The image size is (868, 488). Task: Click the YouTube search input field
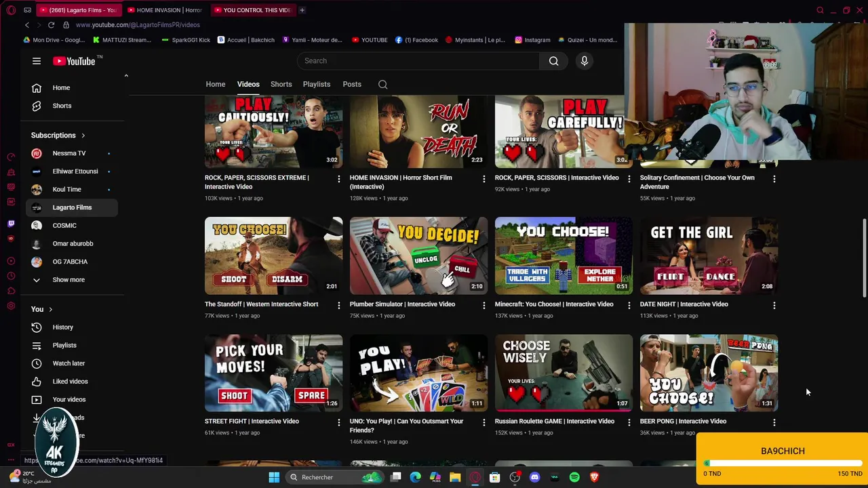coord(418,61)
